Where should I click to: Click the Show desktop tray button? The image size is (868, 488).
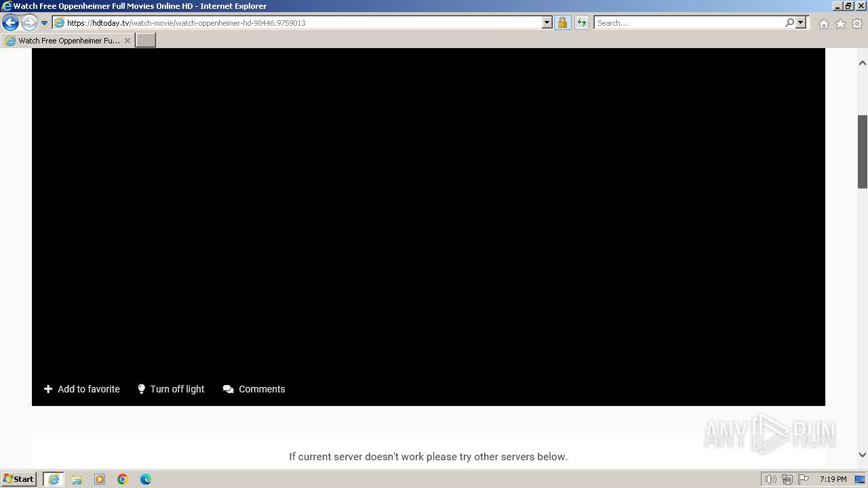point(860,479)
